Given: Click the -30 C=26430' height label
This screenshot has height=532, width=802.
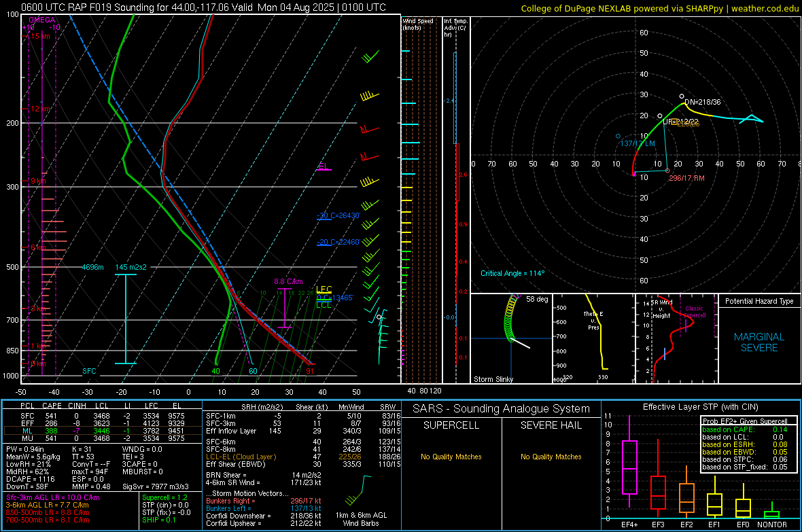Looking at the screenshot, I should (338, 215).
